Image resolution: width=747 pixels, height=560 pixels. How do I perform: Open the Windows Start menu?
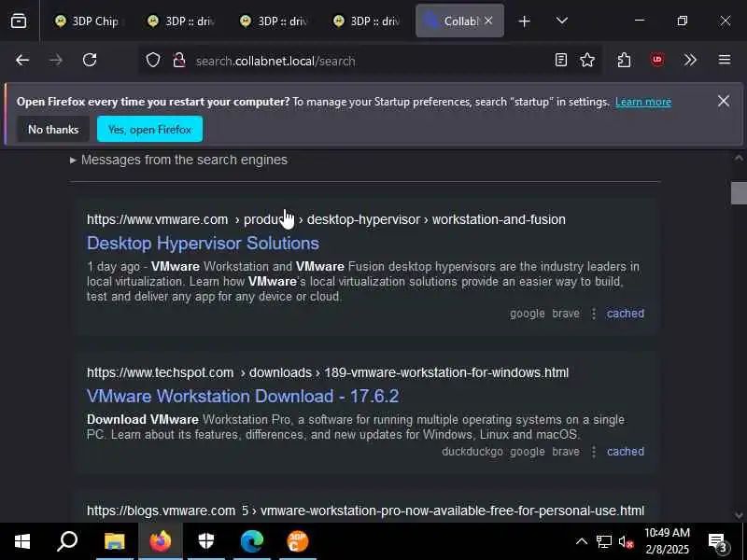(x=21, y=541)
